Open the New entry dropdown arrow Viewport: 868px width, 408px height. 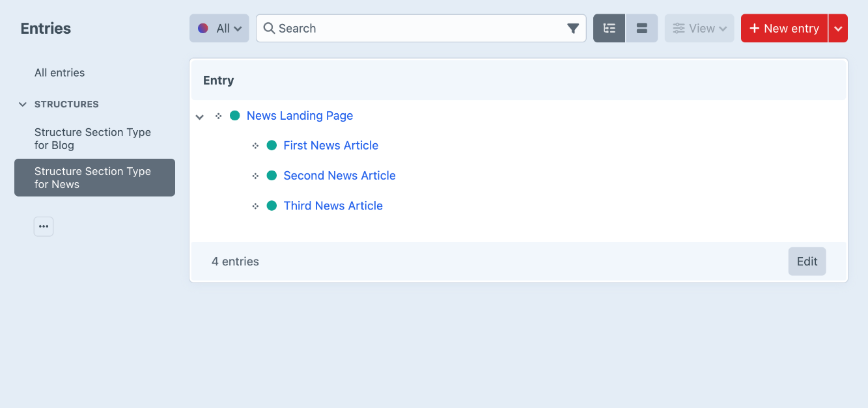coord(838,29)
